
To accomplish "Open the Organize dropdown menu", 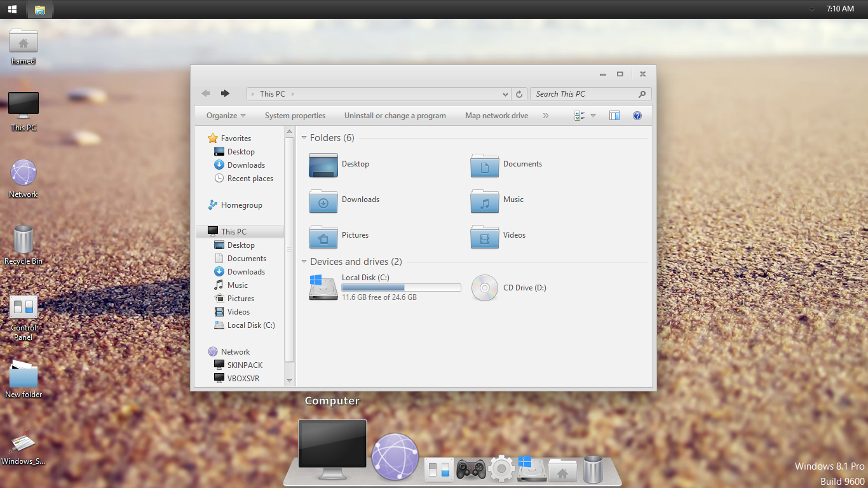I will coord(226,116).
